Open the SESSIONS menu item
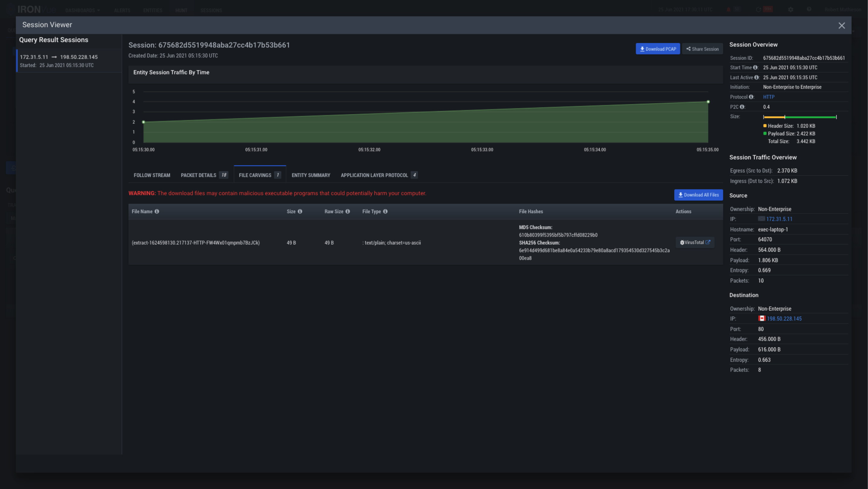The height and width of the screenshot is (489, 868). coord(211,10)
